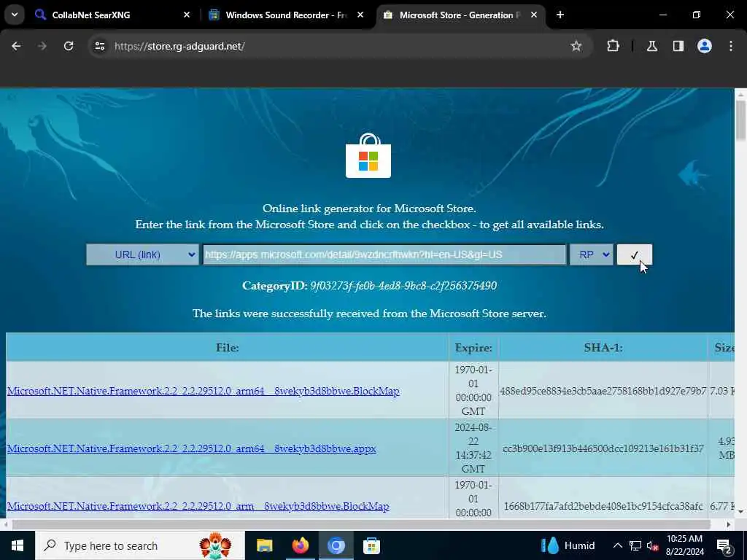Click the taskbar search box
Viewport: 747px width, 560px height.
(x=139, y=545)
